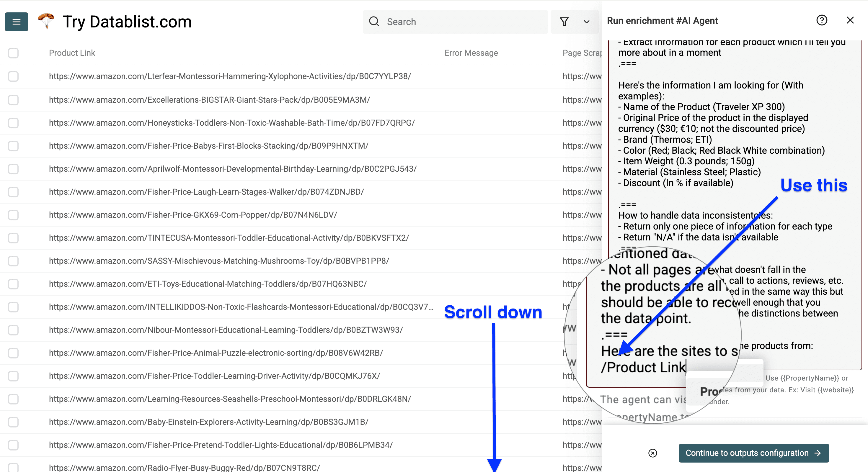Image resolution: width=868 pixels, height=472 pixels.
Task: Click the search magnifying glass icon
Action: [374, 21]
